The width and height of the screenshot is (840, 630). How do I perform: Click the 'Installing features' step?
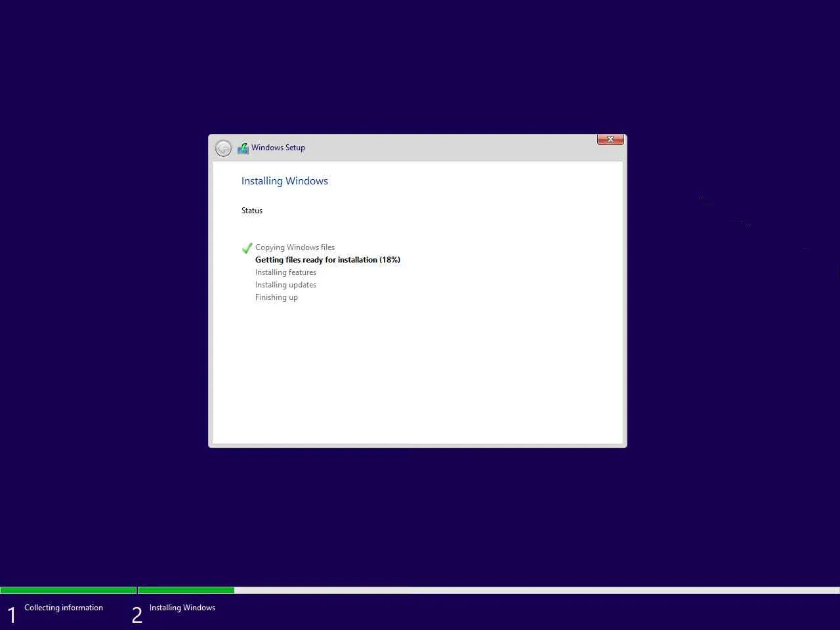(285, 272)
